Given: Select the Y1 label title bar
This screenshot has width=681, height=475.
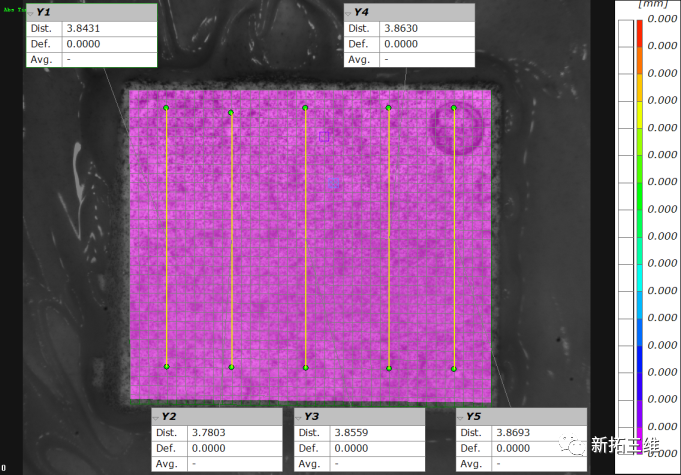Looking at the screenshot, I should (x=92, y=13).
